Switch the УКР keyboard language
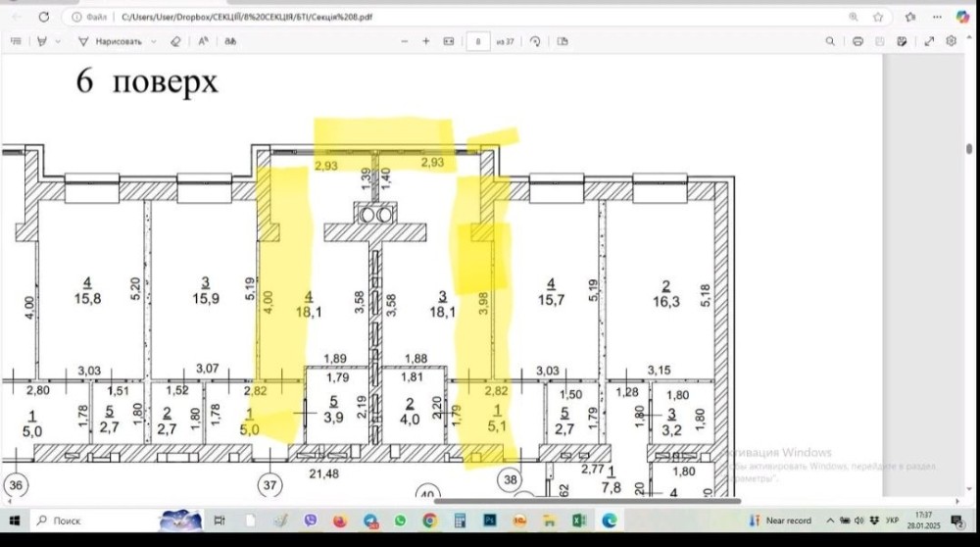The height and width of the screenshot is (547, 980). pos(893,521)
